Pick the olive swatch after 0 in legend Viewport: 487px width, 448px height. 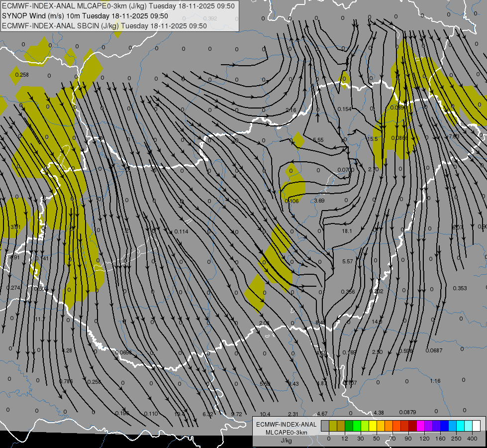coord(333,426)
